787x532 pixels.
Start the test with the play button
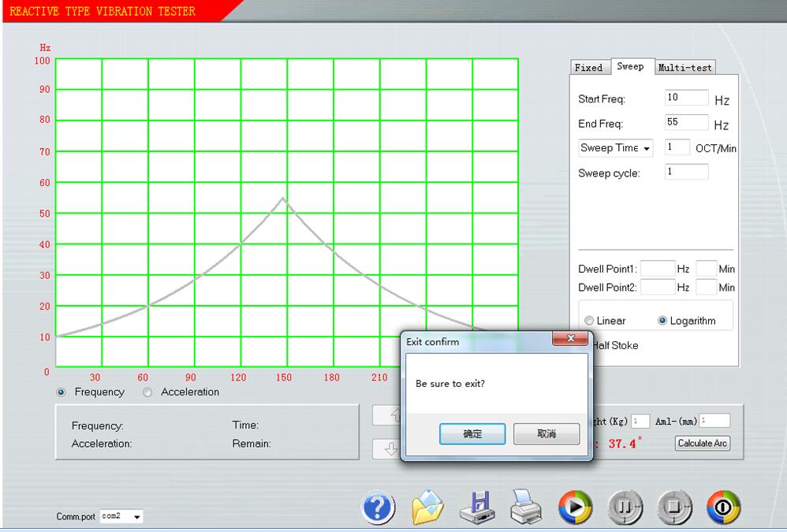(575, 508)
